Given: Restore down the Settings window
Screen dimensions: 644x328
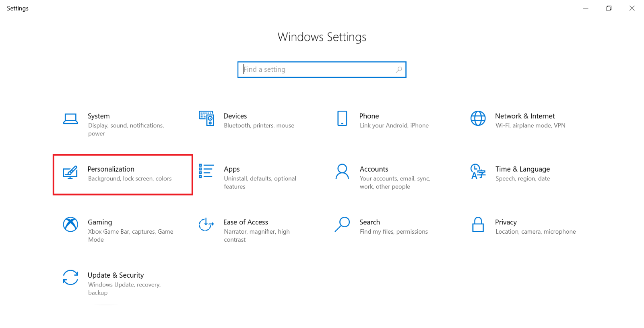Looking at the screenshot, I should [609, 8].
